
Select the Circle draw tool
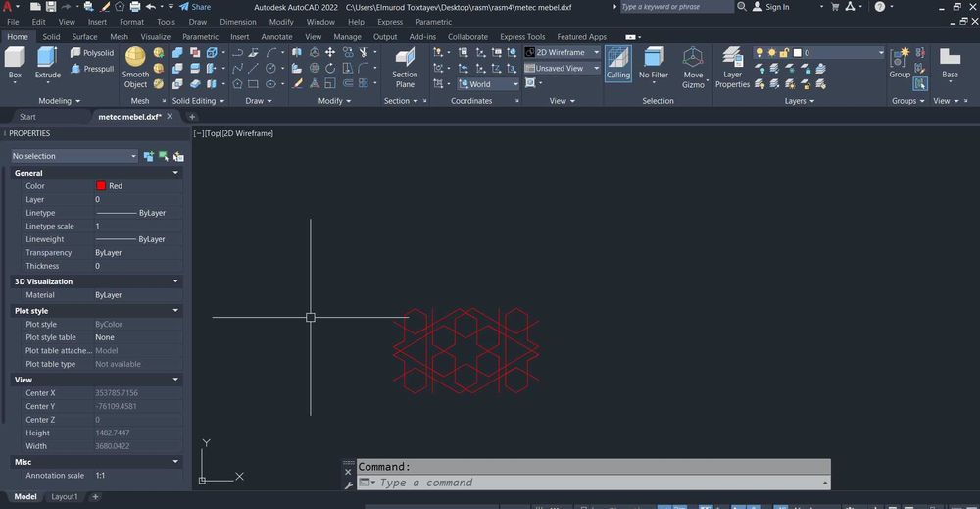(x=270, y=68)
